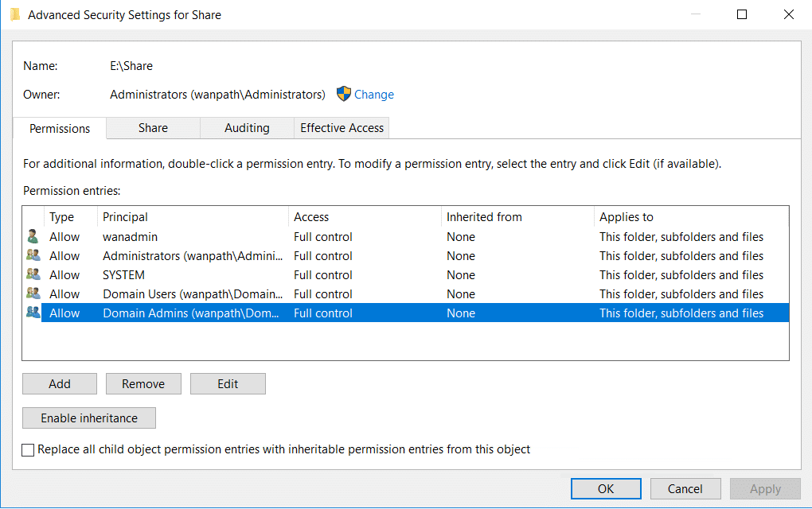Click Applies to value in Administrators row
Image resolution: width=812 pixels, height=509 pixels.
click(681, 256)
